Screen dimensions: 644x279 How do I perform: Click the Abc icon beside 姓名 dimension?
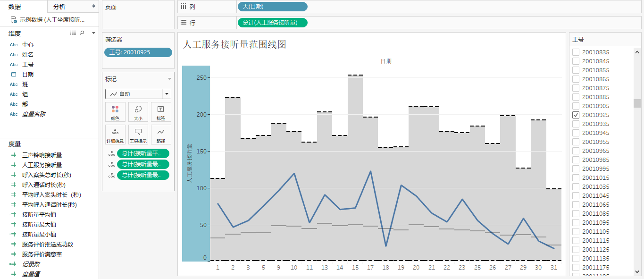[x=14, y=55]
